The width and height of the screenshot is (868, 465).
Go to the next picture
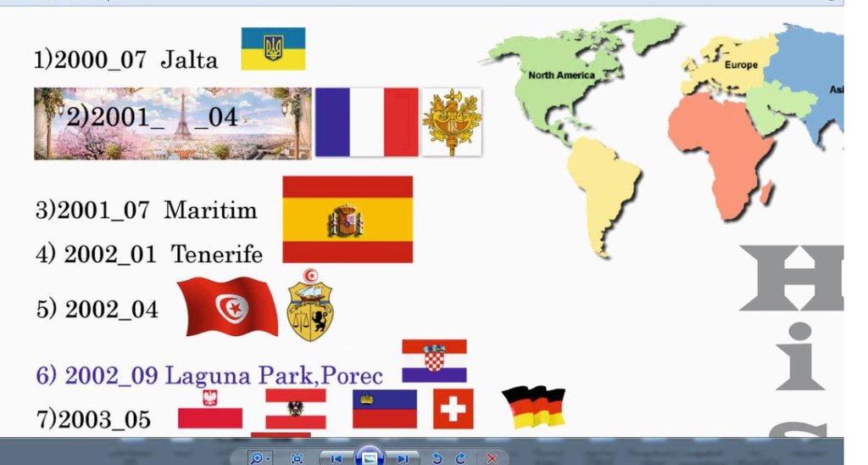[403, 459]
